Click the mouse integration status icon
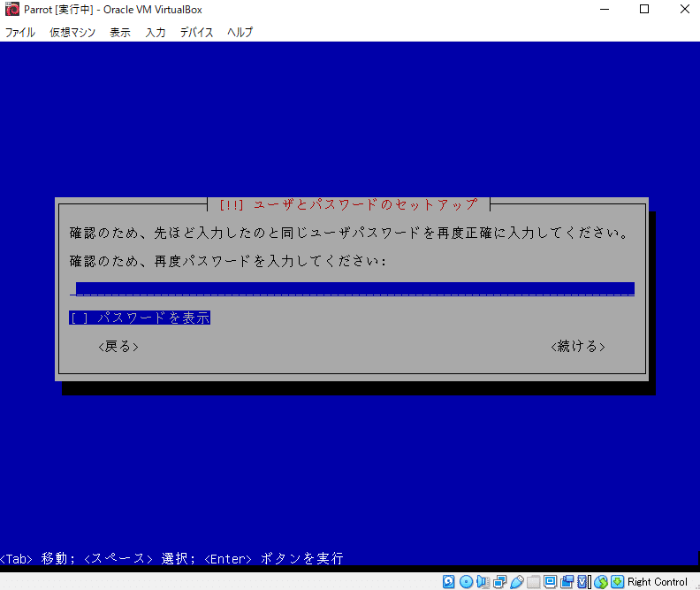This screenshot has height=590, width=700. pos(600,581)
